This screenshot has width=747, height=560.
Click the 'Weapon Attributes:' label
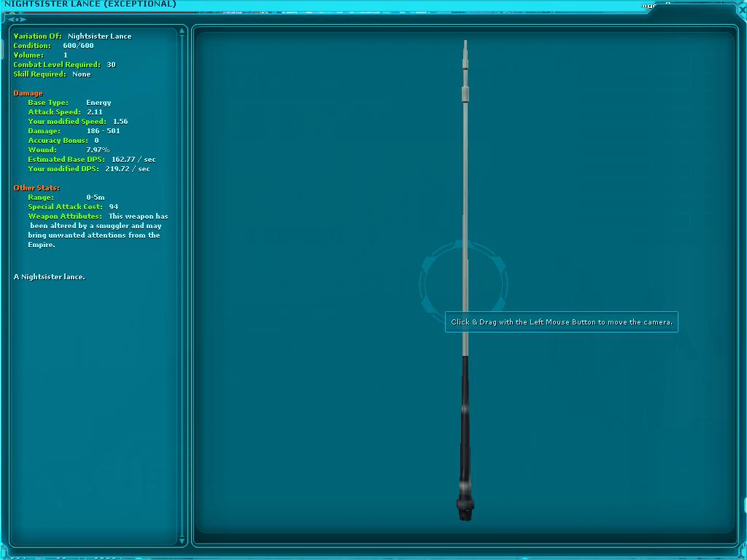click(x=65, y=216)
